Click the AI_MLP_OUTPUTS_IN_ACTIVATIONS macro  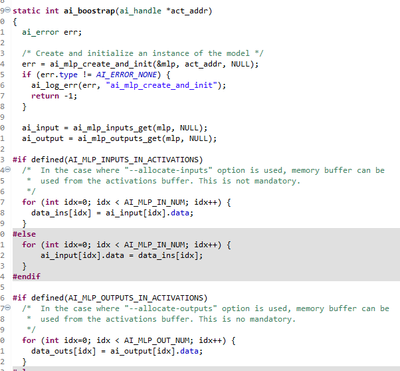coord(136,298)
